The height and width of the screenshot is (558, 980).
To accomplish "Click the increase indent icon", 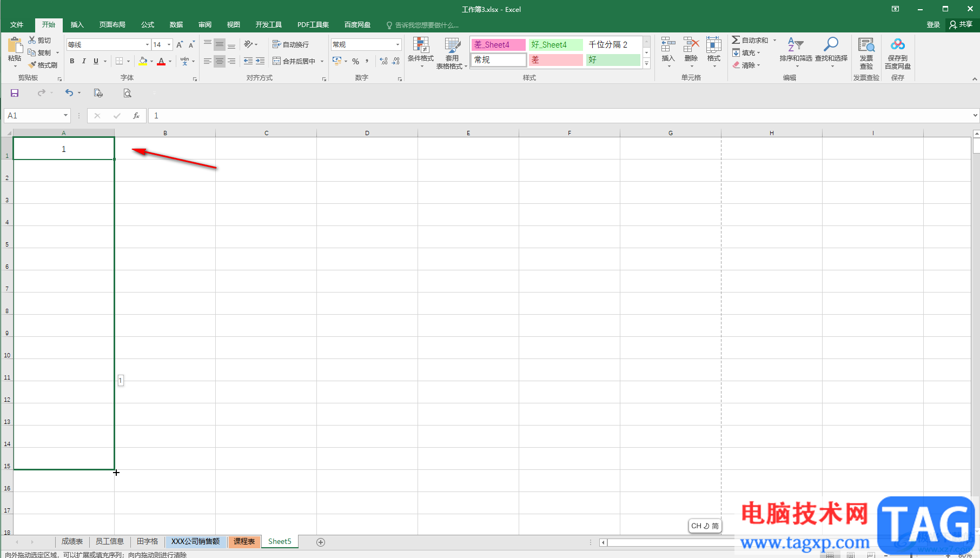I will 260,61.
